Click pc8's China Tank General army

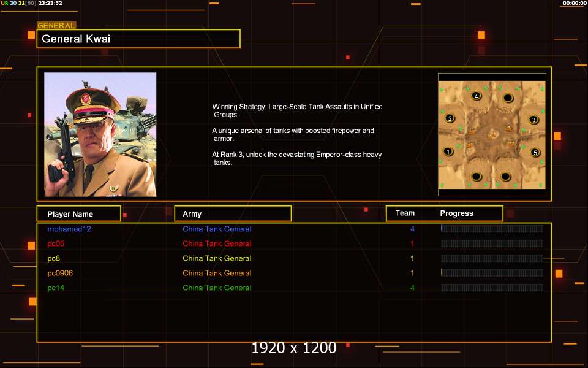(217, 258)
